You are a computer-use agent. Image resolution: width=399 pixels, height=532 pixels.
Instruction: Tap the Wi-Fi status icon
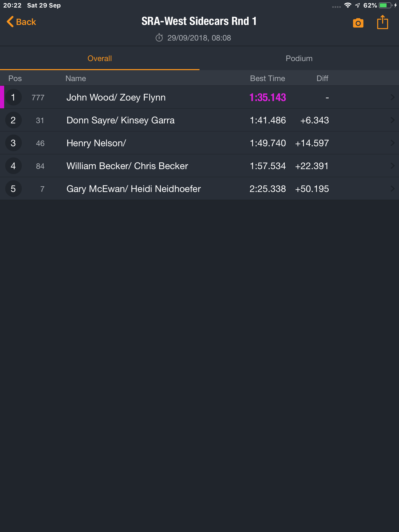[x=348, y=5]
